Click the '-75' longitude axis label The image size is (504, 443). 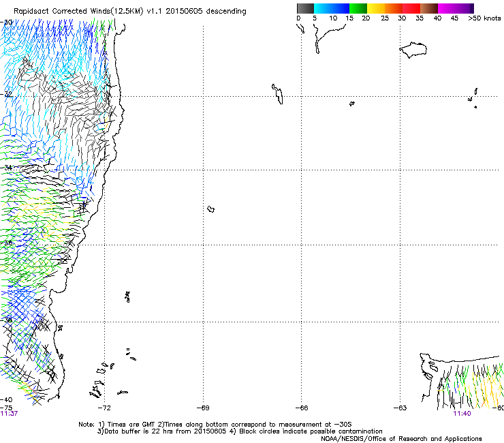tap(6, 408)
